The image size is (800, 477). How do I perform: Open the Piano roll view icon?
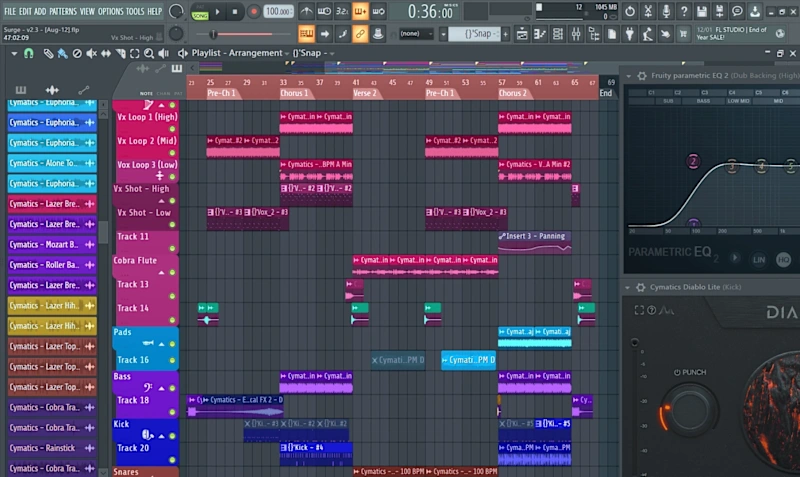coord(540,34)
